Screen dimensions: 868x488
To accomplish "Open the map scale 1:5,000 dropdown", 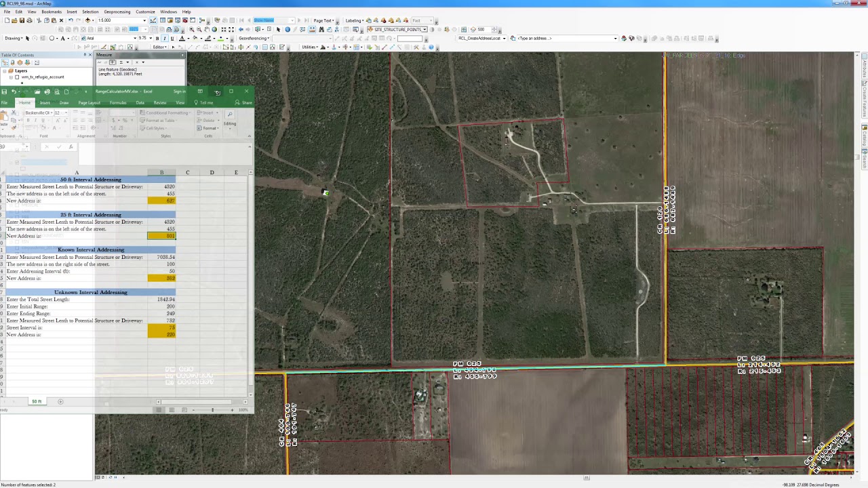I will (144, 20).
